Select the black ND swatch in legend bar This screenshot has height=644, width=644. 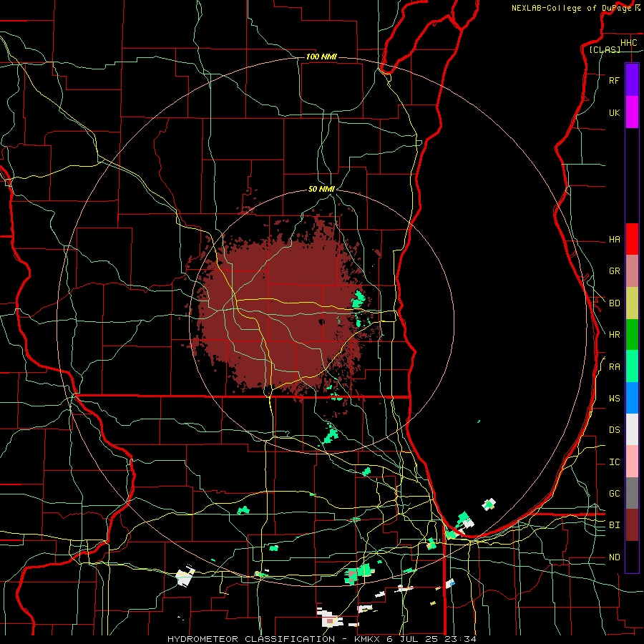632,557
